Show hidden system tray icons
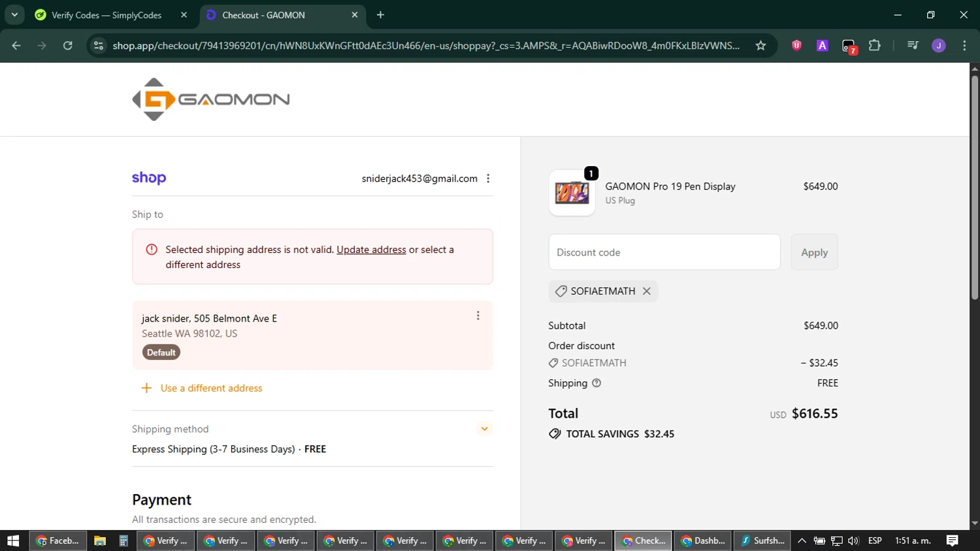This screenshot has height=551, width=980. 802,541
